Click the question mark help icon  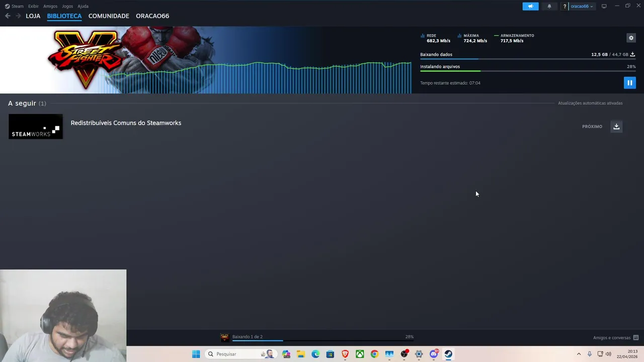565,6
